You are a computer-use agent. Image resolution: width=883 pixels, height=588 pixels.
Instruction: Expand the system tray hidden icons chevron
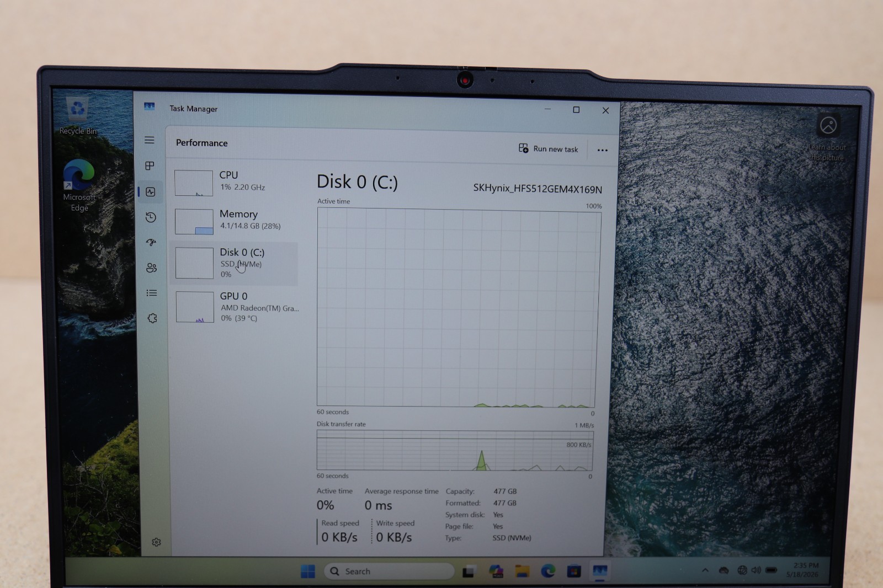705,570
